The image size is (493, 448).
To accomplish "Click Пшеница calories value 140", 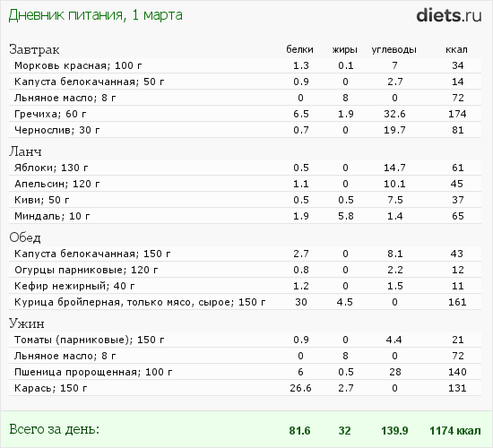I will click(457, 372).
